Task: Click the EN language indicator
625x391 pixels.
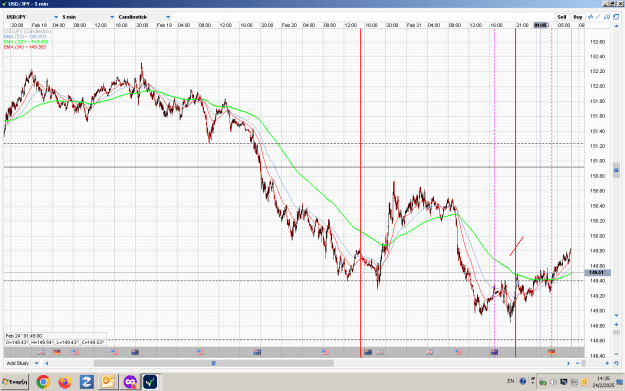Action: 511,381
